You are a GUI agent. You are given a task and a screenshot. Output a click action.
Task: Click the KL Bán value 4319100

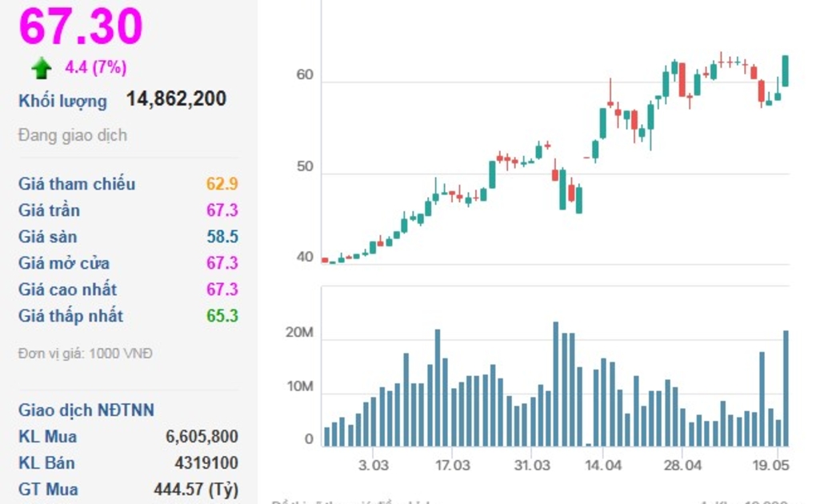point(206,463)
